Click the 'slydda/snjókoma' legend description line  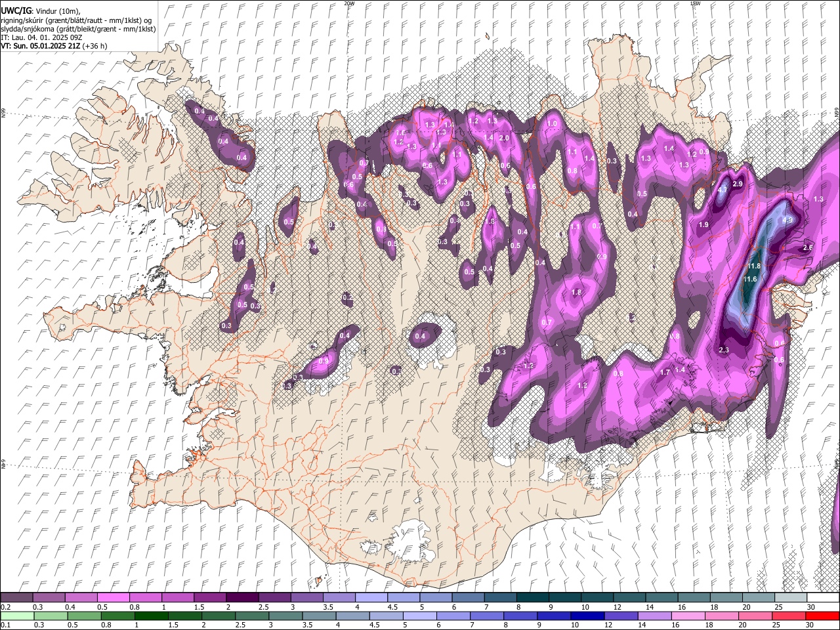point(78,29)
